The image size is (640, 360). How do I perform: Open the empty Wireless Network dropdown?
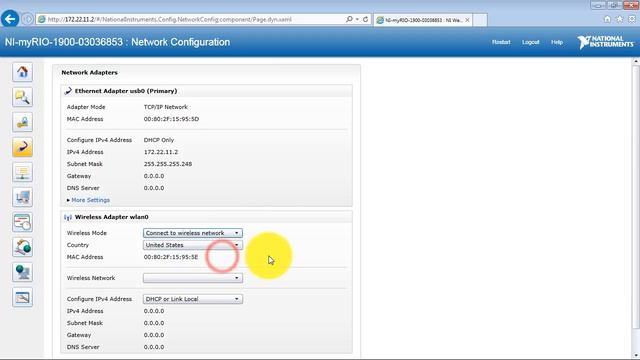(193, 278)
